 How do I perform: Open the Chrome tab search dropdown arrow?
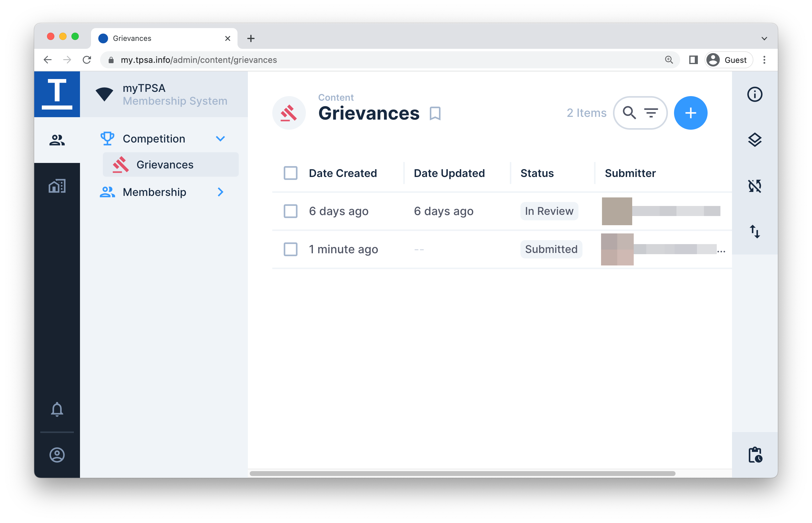click(x=764, y=38)
